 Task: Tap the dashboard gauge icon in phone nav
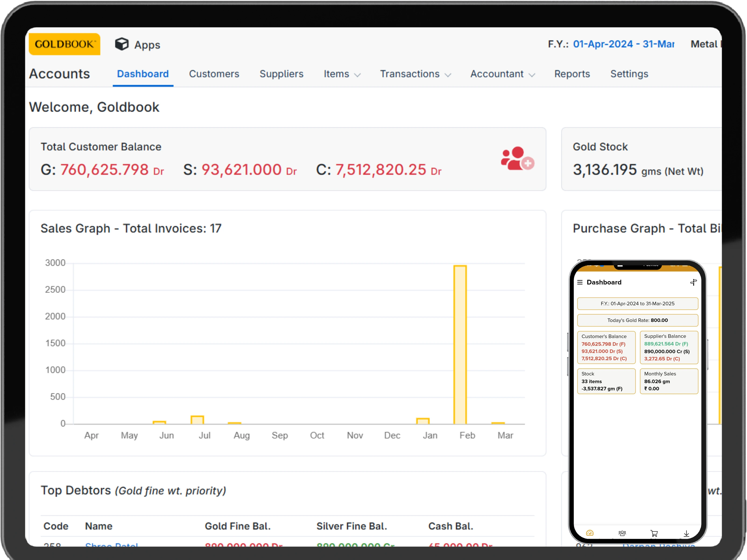pyautogui.click(x=590, y=533)
